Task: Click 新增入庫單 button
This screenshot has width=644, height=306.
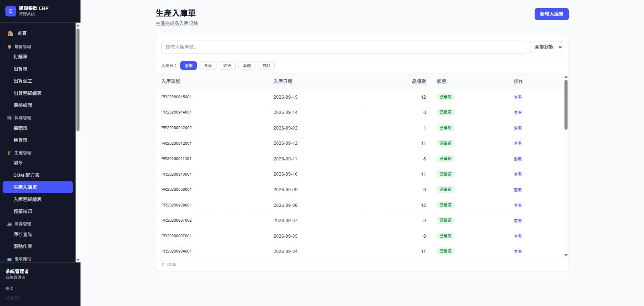Action: click(x=551, y=14)
